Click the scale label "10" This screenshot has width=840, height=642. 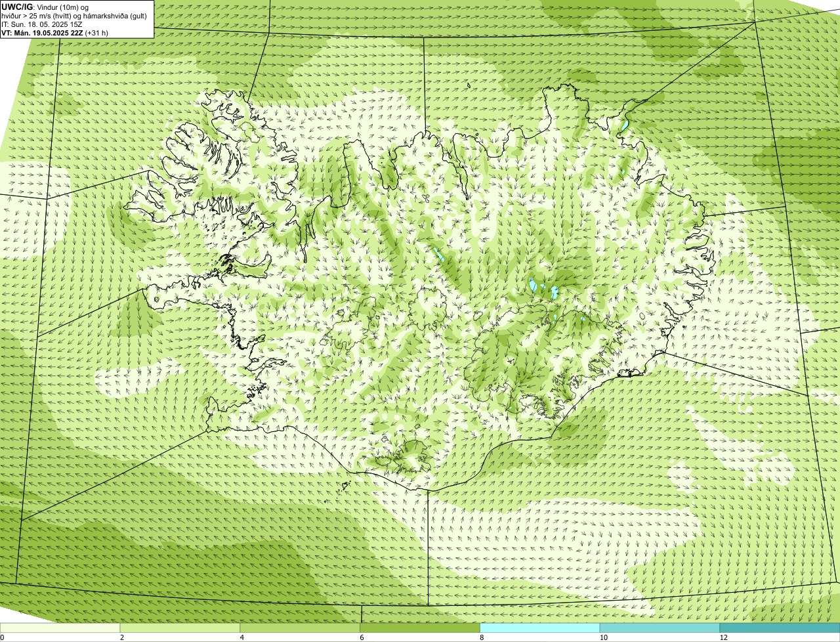click(x=602, y=637)
